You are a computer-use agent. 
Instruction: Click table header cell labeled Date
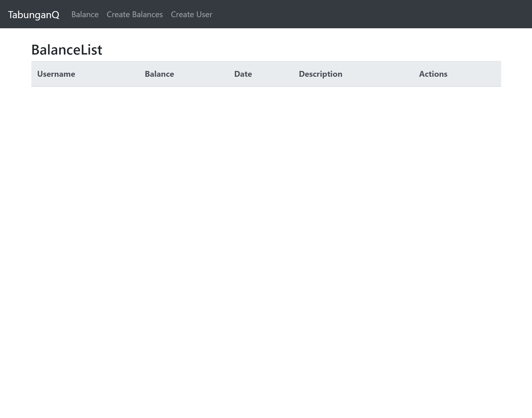(x=243, y=74)
